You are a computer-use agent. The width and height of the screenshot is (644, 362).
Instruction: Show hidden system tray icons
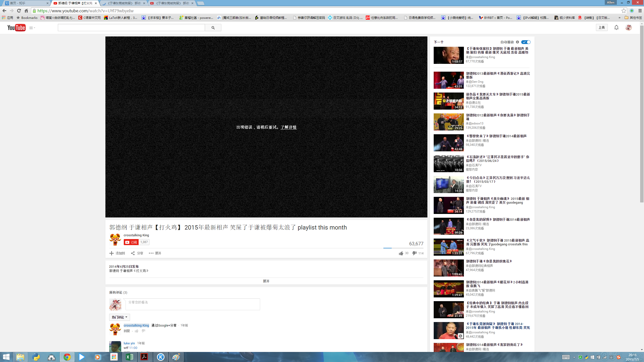(x=574, y=357)
